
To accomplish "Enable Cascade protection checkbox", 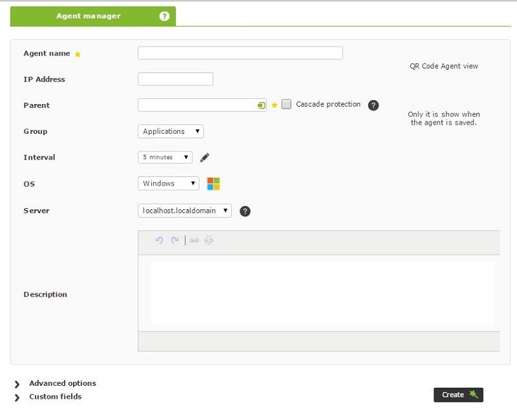I will click(x=286, y=104).
